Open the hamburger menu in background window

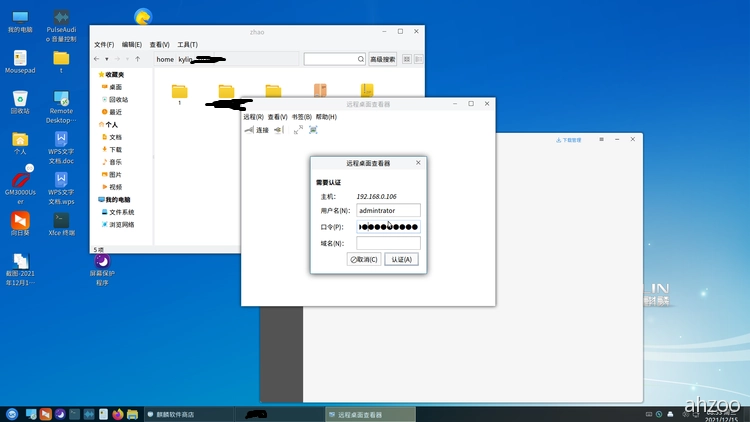pyautogui.click(x=601, y=139)
